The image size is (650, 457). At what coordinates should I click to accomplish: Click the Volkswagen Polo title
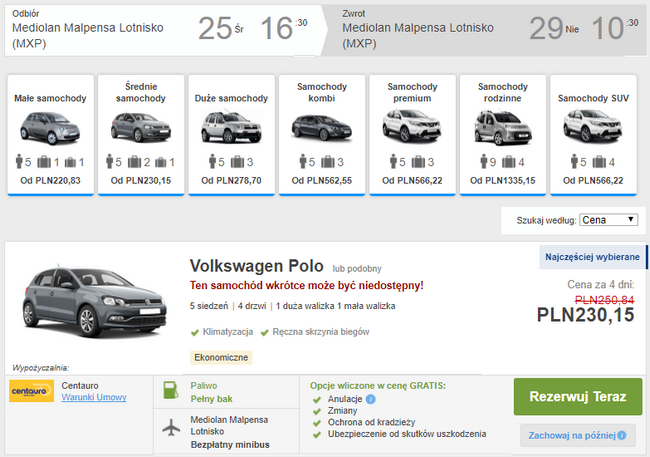[x=256, y=266]
